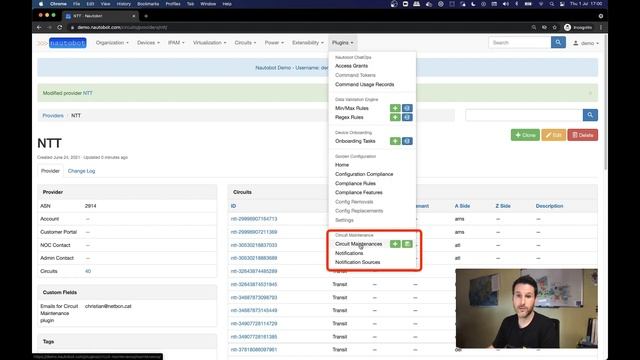Open the demo user dropdown
Viewport: 640px width, 360px height.
pyautogui.click(x=586, y=43)
